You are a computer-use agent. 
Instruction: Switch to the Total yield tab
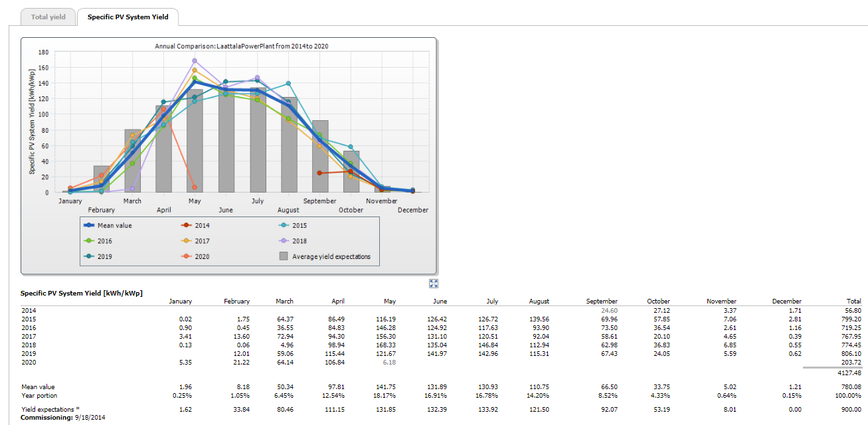48,17
